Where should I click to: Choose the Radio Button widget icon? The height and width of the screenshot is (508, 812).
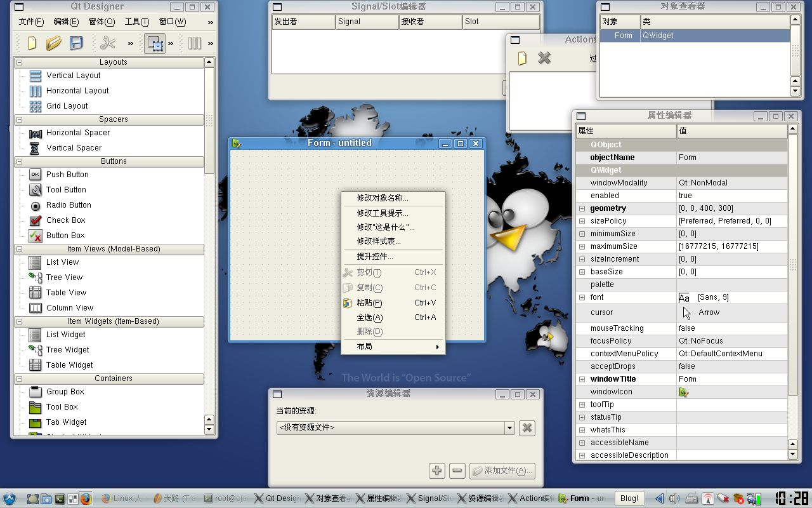tap(36, 205)
